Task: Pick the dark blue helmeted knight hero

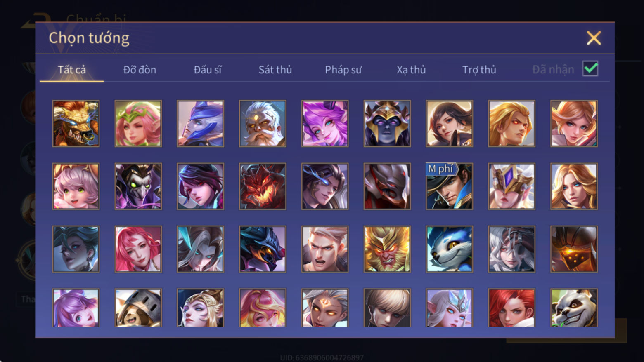Action: (387, 124)
